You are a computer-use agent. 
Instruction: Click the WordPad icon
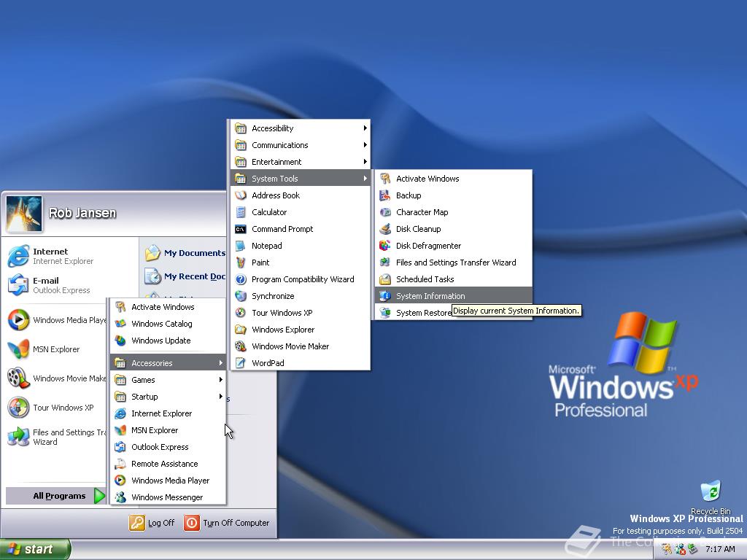point(241,363)
